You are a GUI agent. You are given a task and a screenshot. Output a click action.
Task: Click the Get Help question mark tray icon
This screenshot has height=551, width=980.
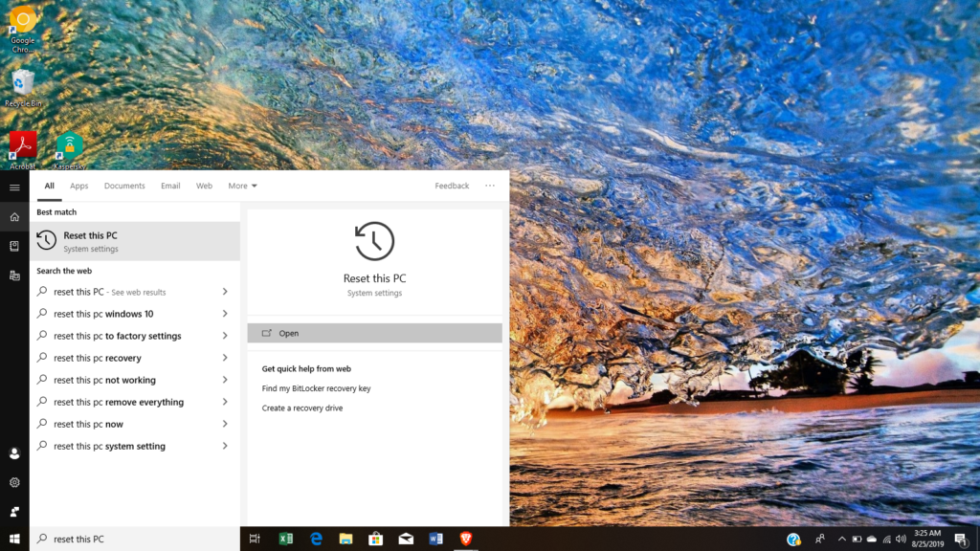(793, 540)
